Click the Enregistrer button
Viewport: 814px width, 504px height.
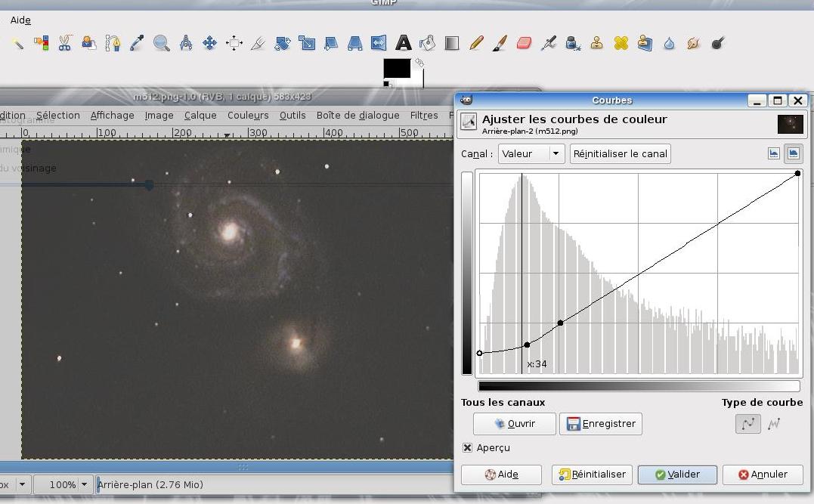click(x=601, y=424)
